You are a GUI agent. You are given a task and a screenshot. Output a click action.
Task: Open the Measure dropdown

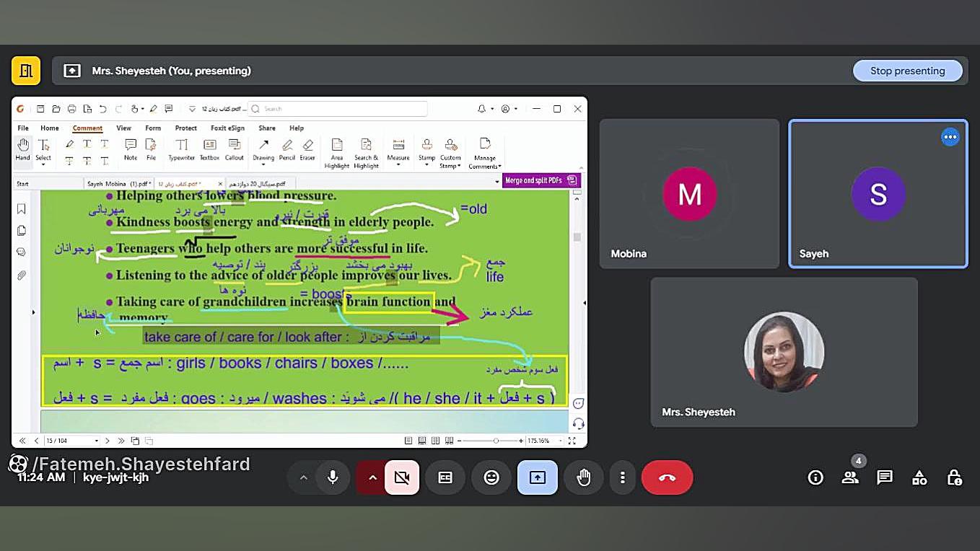[398, 165]
